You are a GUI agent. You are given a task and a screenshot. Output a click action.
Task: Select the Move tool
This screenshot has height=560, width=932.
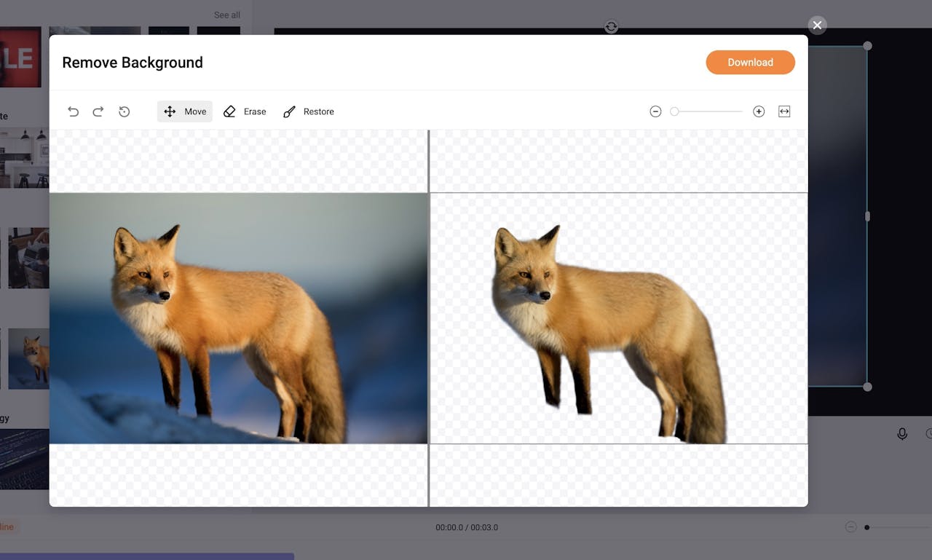click(185, 111)
